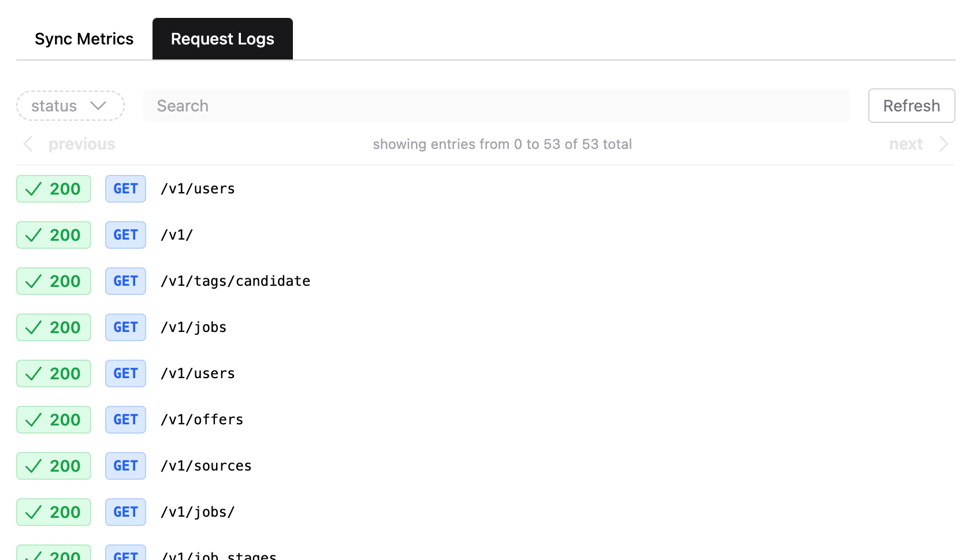Open the /v1/jobs/ entry with trailing slash
The image size is (974, 560).
[x=486, y=512]
